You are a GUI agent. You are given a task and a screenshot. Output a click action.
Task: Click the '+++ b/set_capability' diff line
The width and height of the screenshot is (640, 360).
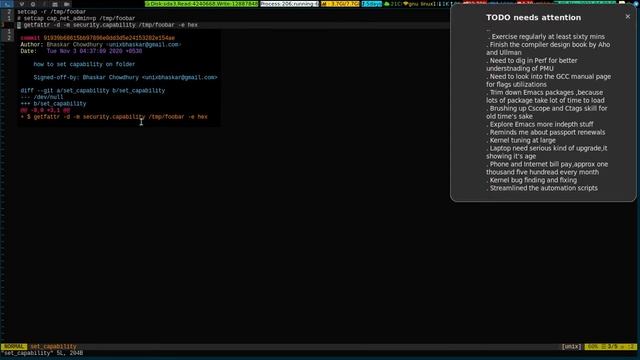click(x=53, y=104)
